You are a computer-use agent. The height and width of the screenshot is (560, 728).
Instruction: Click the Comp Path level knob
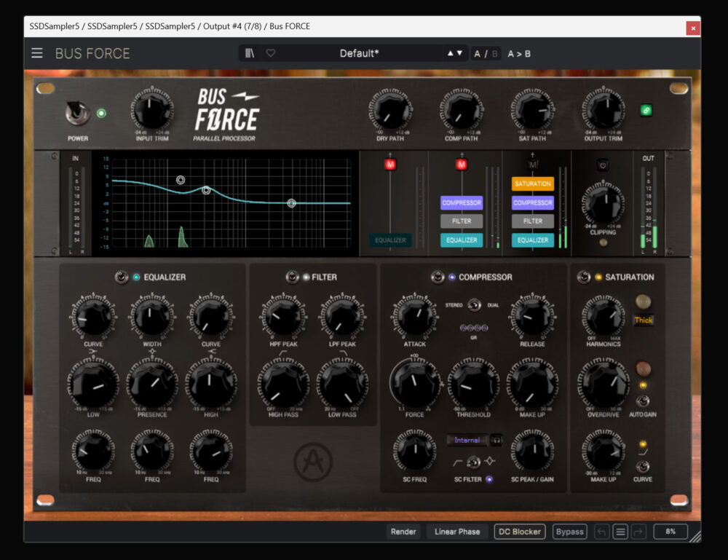(461, 111)
